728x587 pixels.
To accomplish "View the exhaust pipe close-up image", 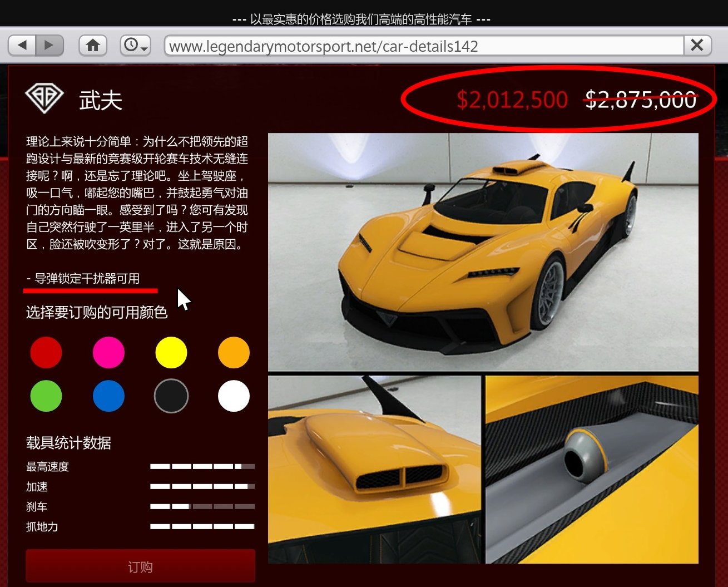I will pyautogui.click(x=592, y=470).
